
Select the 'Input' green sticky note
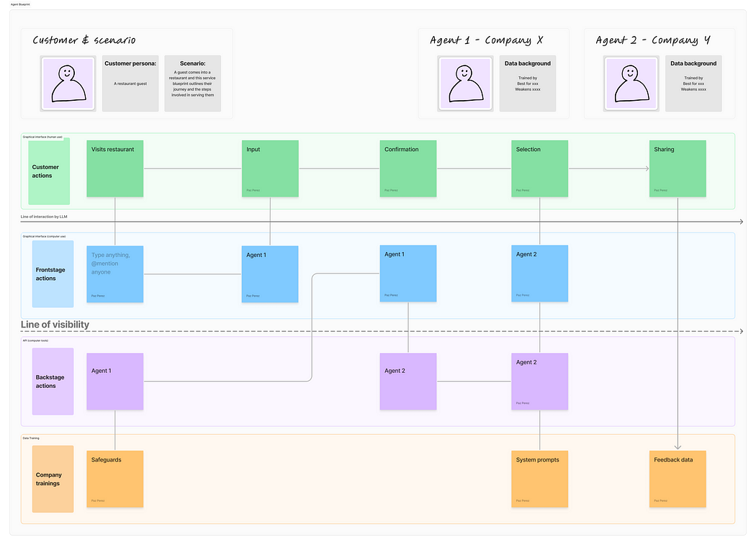[x=270, y=168]
